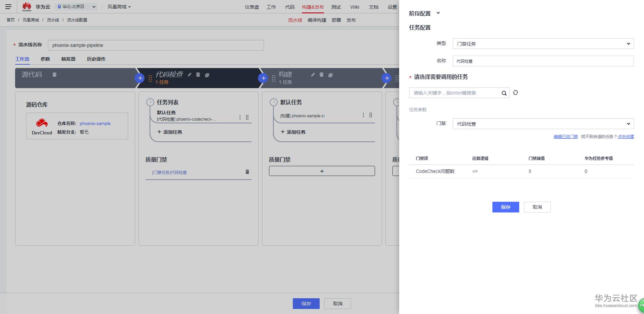Click the 名称 代码检查 input field
Screen dimensions: 644x314
[x=543, y=61]
